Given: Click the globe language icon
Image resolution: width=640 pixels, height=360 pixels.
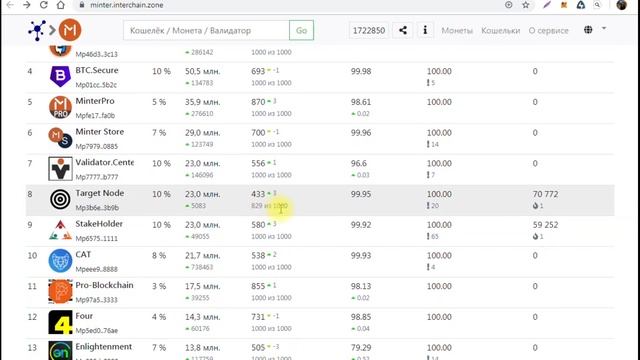Looking at the screenshot, I should 588,30.
